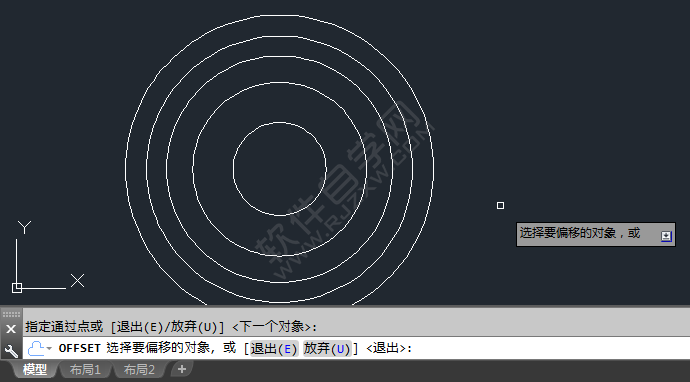690x382 pixels.
Task: Click the command line grip handle
Action: [x=11, y=314]
